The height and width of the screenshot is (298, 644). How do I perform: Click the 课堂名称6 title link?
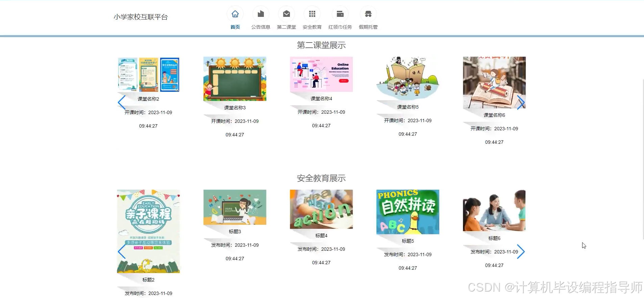point(494,115)
